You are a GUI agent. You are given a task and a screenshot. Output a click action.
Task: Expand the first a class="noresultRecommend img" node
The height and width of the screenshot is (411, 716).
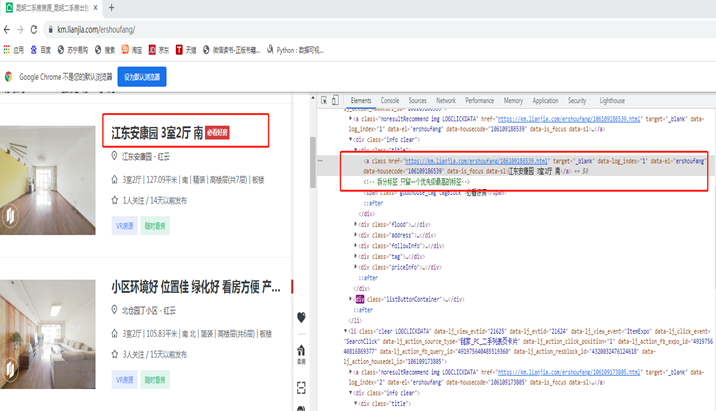pos(351,119)
